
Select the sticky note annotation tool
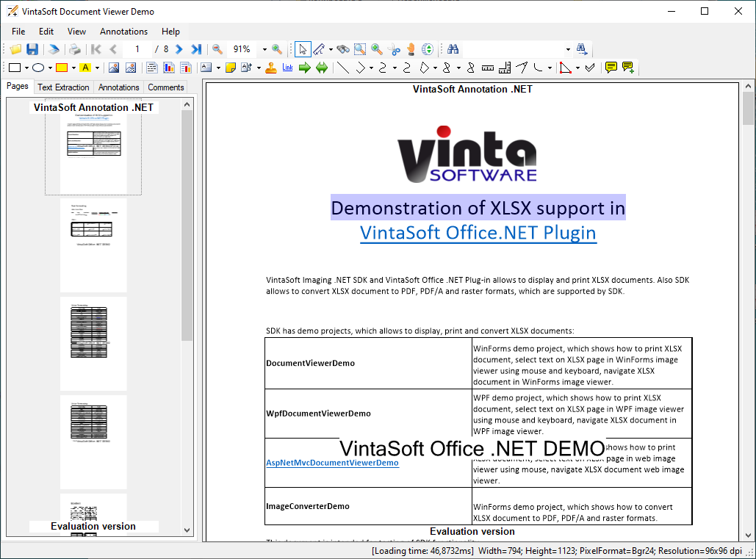230,68
